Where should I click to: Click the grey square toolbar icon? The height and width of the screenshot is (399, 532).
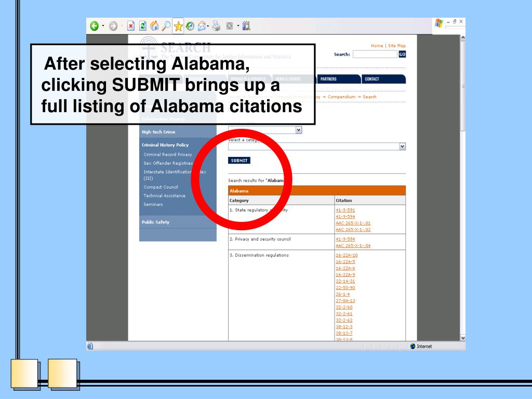pos(230,26)
